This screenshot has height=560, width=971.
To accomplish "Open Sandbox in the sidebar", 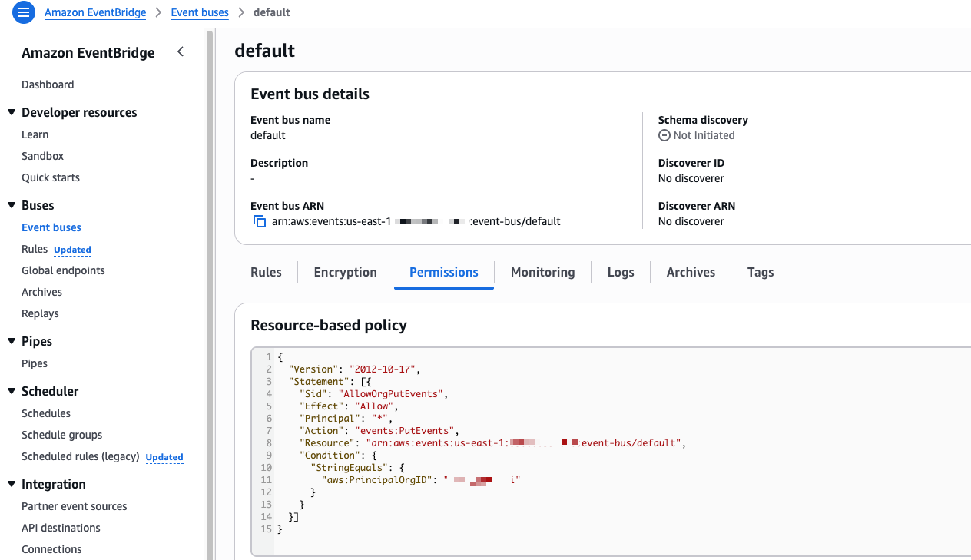I will [x=42, y=156].
